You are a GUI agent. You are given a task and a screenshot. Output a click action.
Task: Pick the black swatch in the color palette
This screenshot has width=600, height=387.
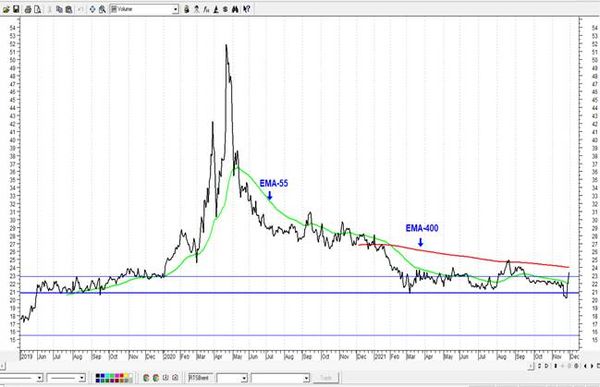tap(98, 376)
